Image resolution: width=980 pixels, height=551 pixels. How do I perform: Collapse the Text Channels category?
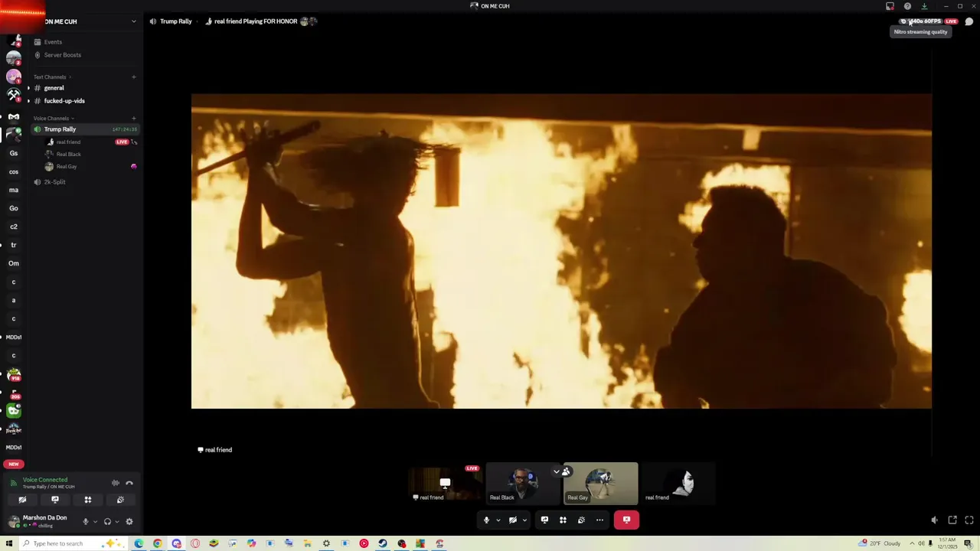coord(52,77)
